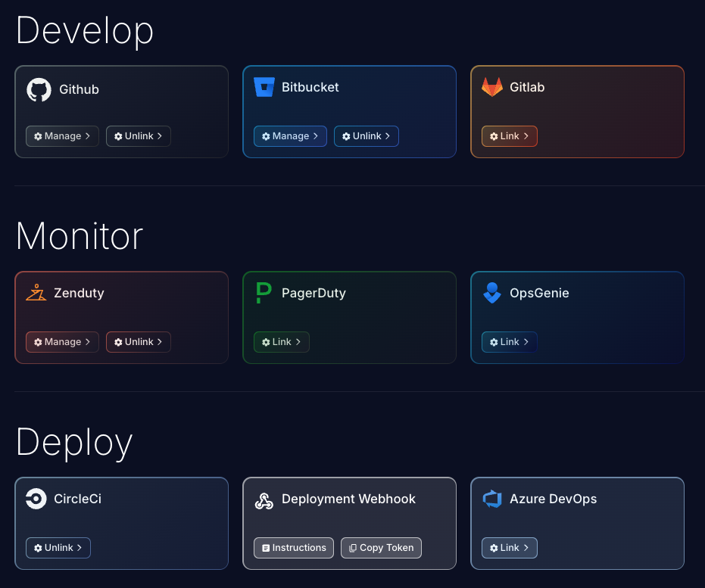View Deployment Webhook Instructions
Image resolution: width=705 pixels, height=588 pixels.
click(294, 548)
